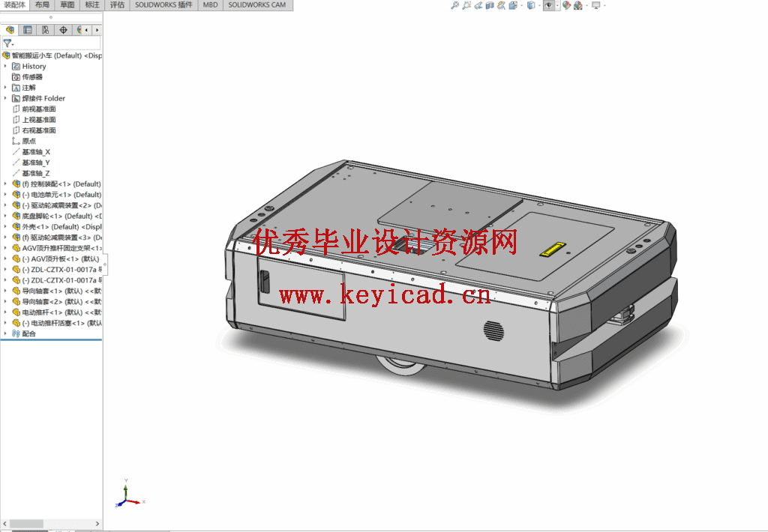Select the 基准轴_Y axis
Screen dimensions: 768x532
(31, 163)
